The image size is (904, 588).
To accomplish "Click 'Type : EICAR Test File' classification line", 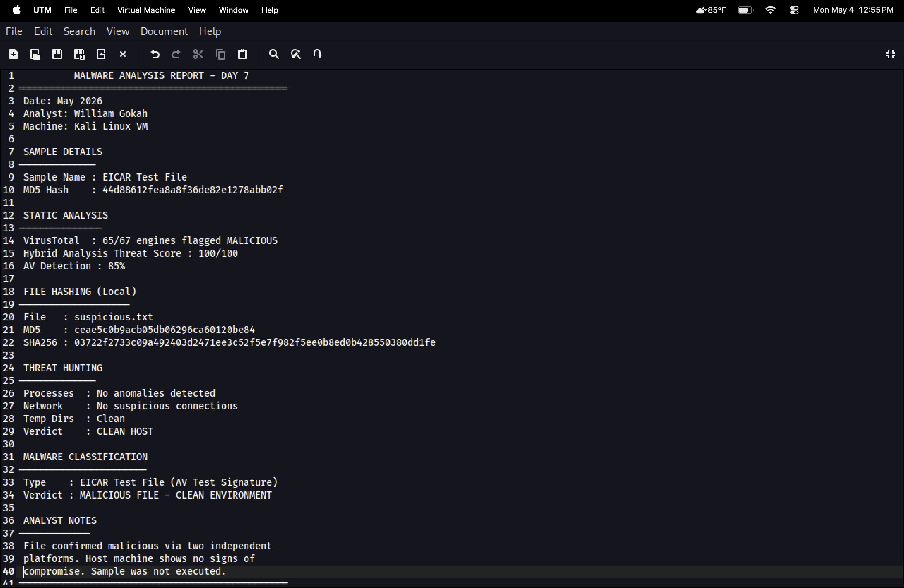I will 150,483.
